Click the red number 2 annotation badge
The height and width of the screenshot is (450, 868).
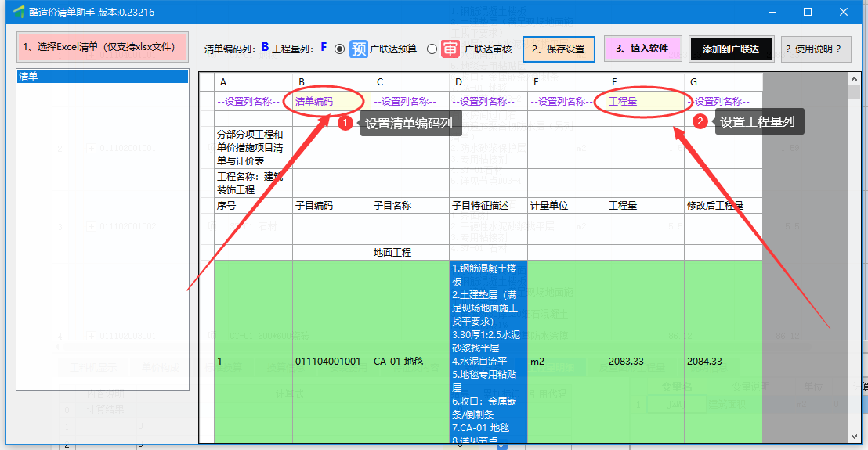(x=700, y=121)
